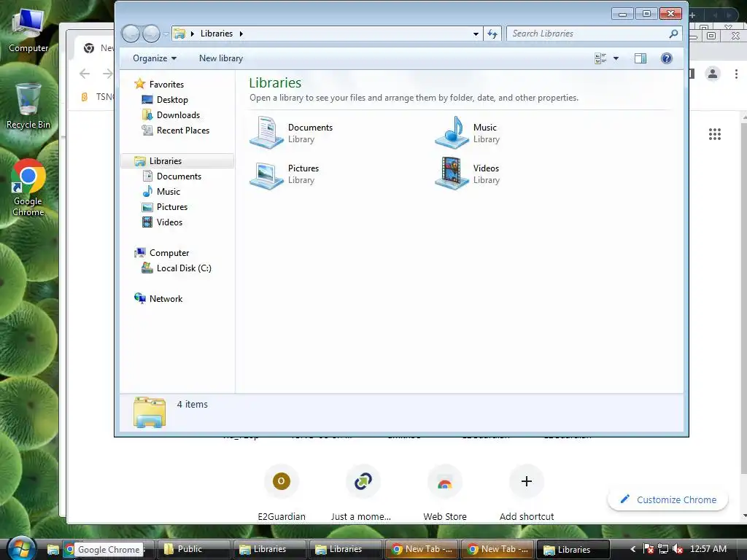This screenshot has width=747, height=560.
Task: Open the Windows Start orb
Action: (21, 548)
